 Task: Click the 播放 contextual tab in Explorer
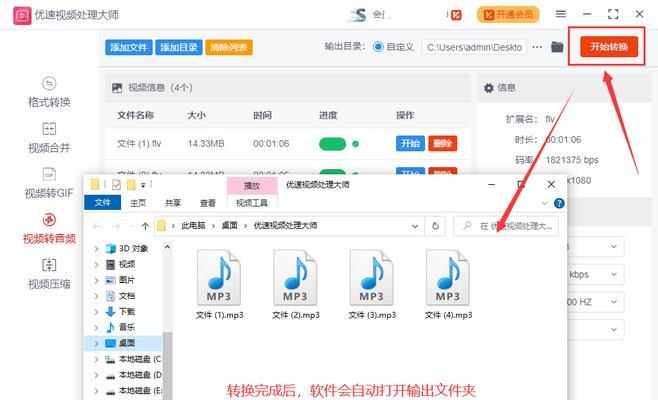pos(252,186)
